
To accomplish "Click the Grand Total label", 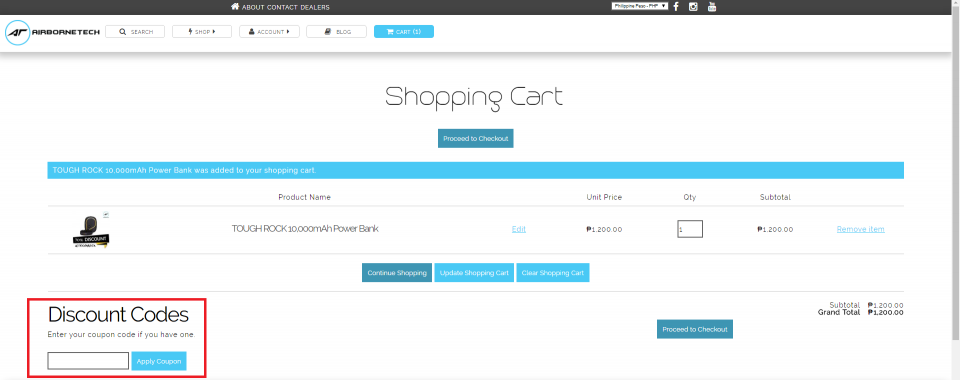I will [839, 313].
